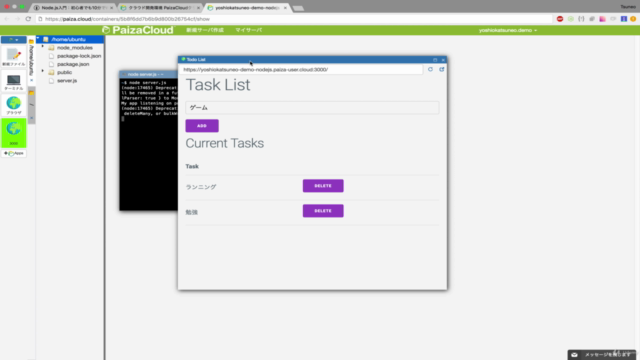This screenshot has width=640, height=360.
Task: Expand the node_modules folder arrow
Action: (42, 47)
